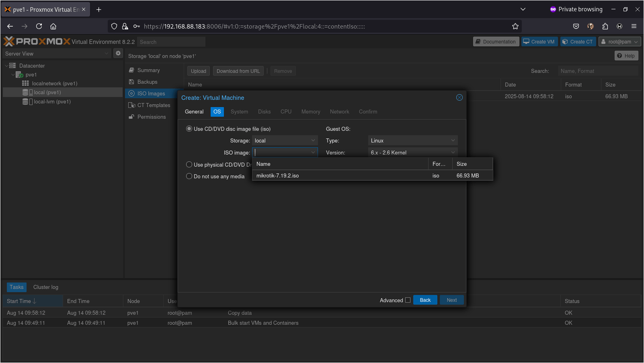Switch to Tasks tab
This screenshot has width=644, height=363.
coord(17,287)
